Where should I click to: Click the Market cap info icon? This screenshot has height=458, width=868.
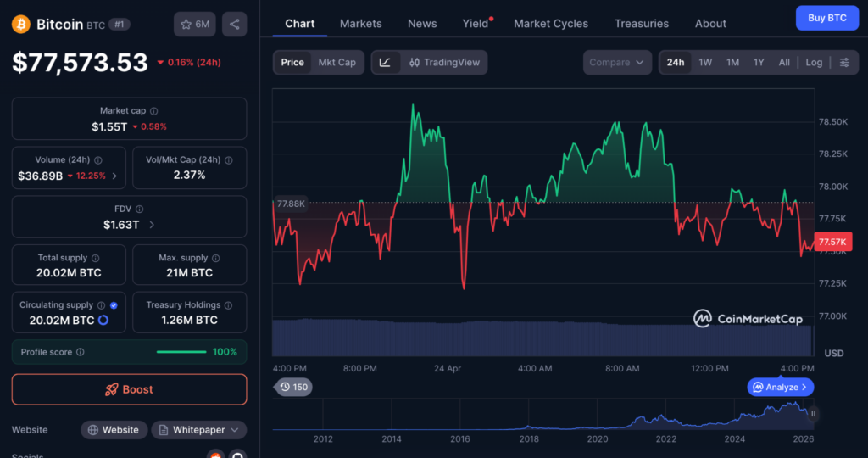pos(154,111)
